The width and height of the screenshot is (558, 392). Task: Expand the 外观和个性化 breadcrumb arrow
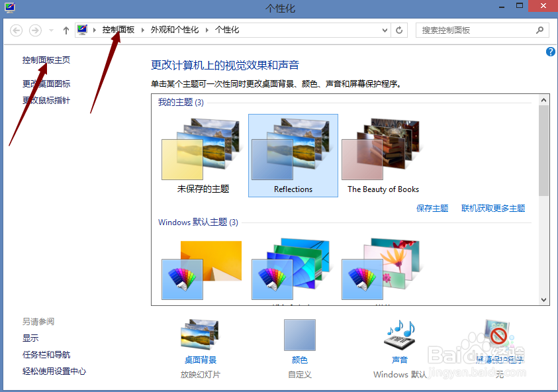206,30
